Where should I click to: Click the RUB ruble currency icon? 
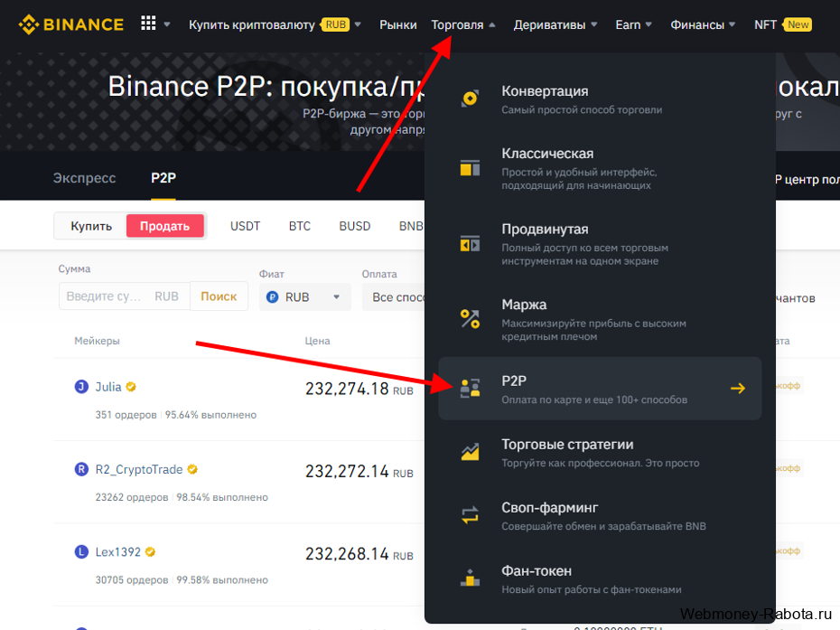click(x=272, y=297)
